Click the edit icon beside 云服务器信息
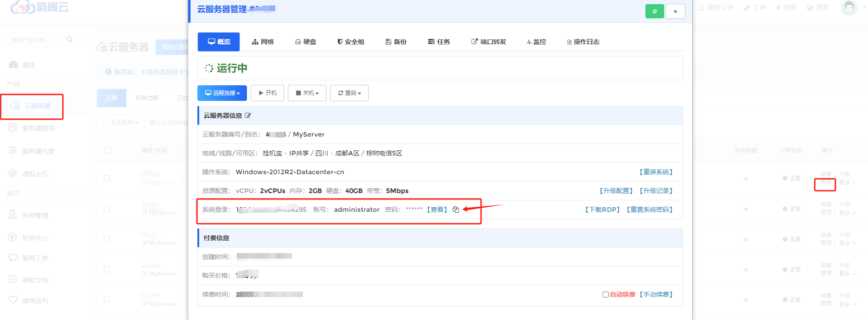The width and height of the screenshot is (868, 320). click(x=248, y=116)
